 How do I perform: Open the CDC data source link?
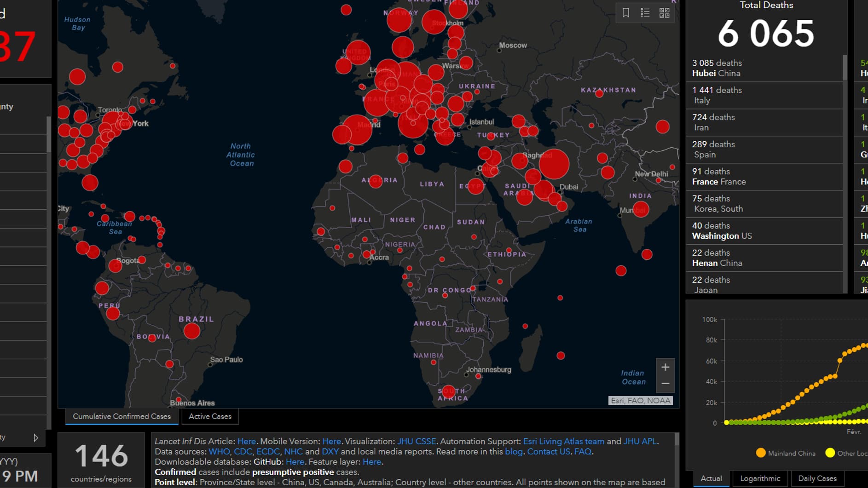[243, 452]
